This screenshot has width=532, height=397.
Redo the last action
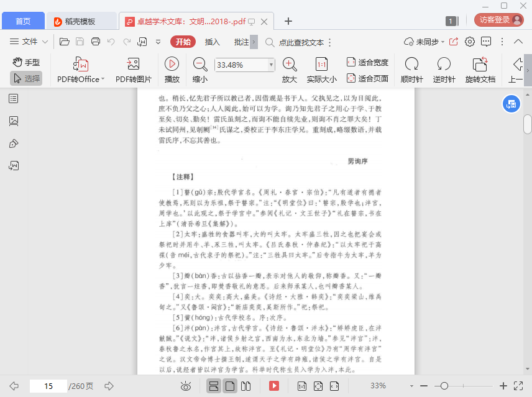coord(127,42)
